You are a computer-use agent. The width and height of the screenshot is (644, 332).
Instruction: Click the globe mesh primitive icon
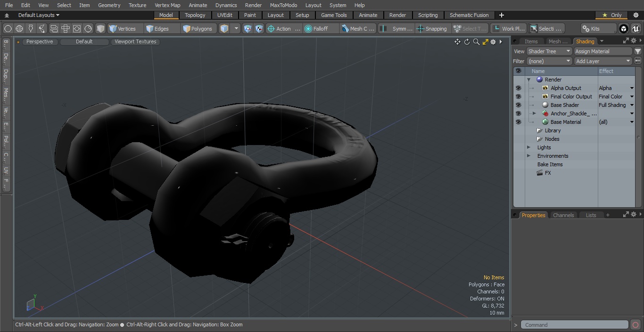[19, 29]
